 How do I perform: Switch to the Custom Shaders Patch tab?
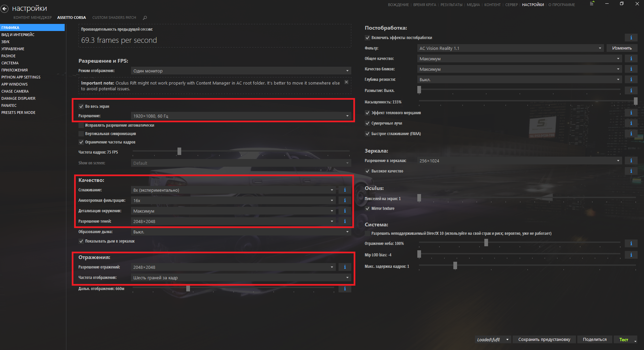(x=114, y=18)
